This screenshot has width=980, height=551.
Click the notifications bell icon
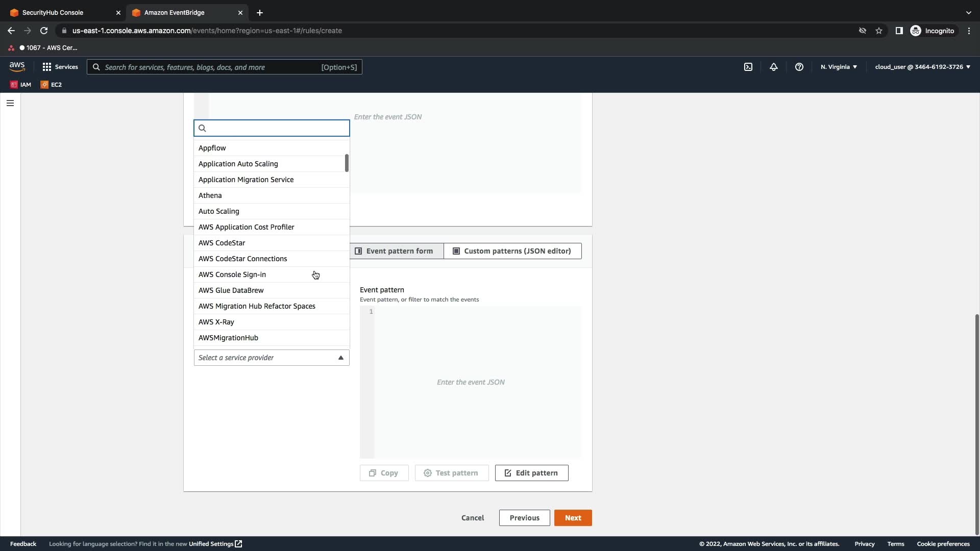774,67
